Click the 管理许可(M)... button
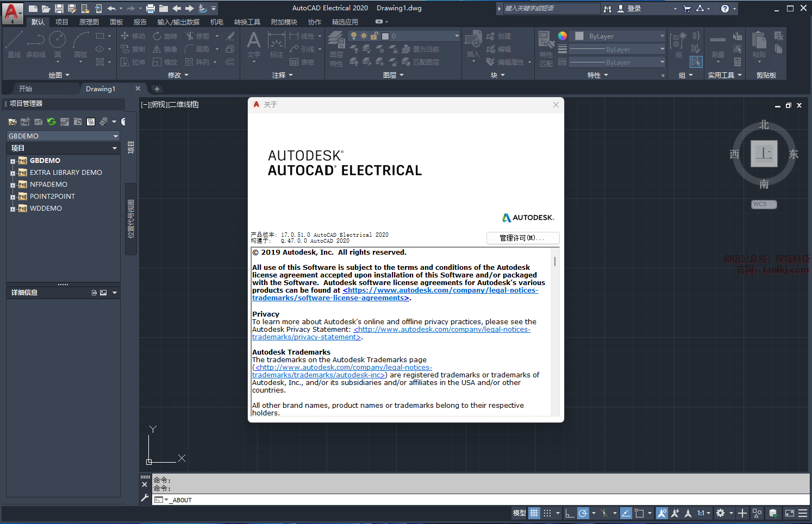 [522, 238]
